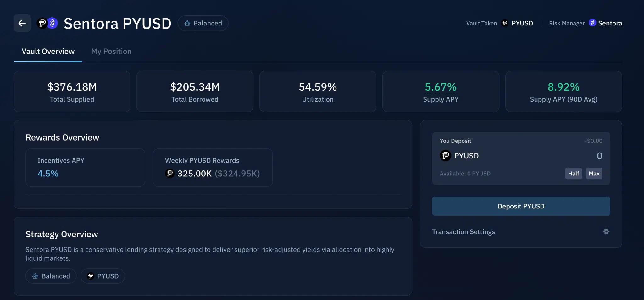Click the Deposit PYUSD button
Screen dimensions: 644x300
pyautogui.click(x=521, y=206)
